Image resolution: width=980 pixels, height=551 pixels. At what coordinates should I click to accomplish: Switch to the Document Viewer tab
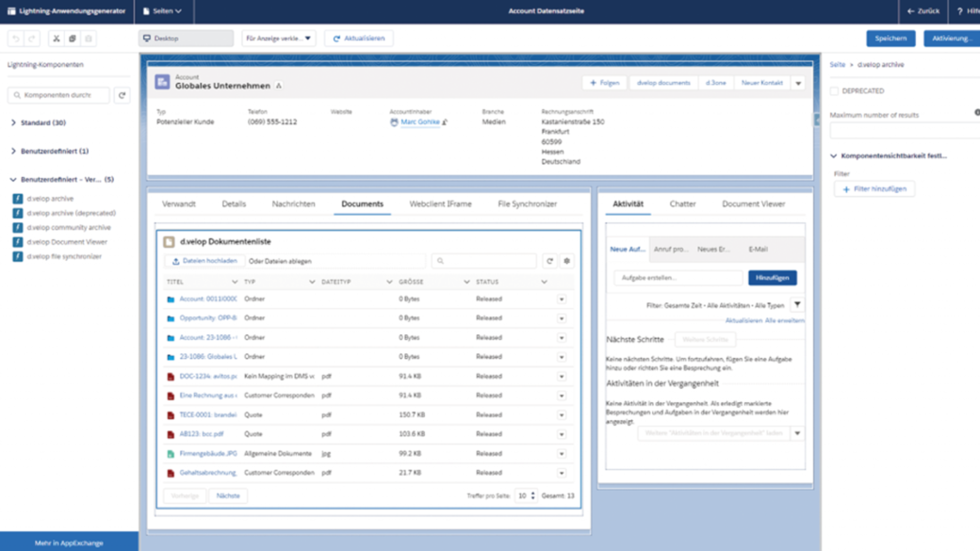click(x=753, y=204)
